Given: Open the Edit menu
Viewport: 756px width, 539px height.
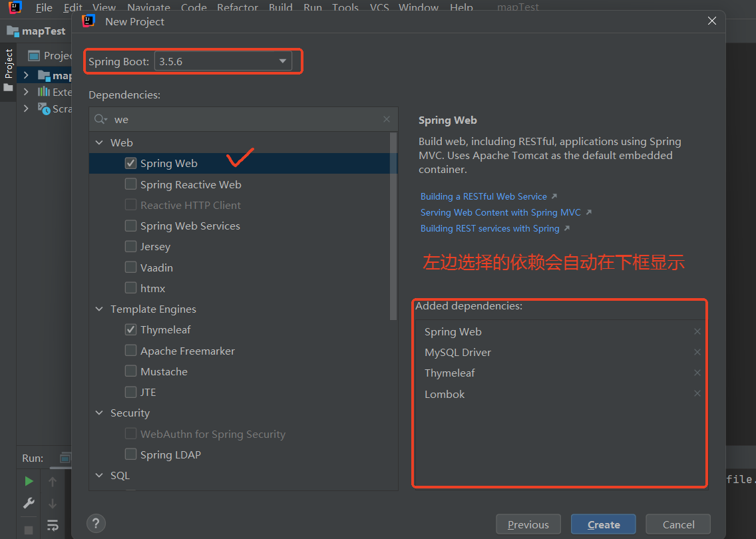Looking at the screenshot, I should pyautogui.click(x=73, y=8).
